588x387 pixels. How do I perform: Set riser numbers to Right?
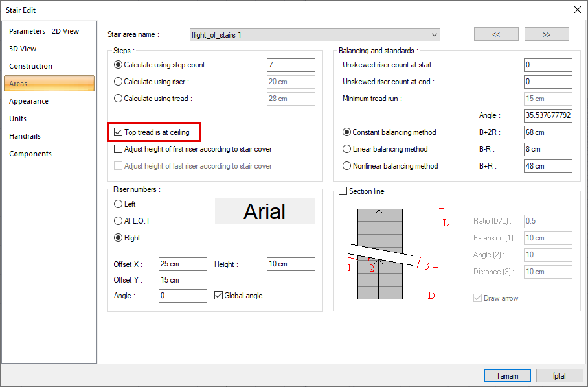click(x=118, y=238)
